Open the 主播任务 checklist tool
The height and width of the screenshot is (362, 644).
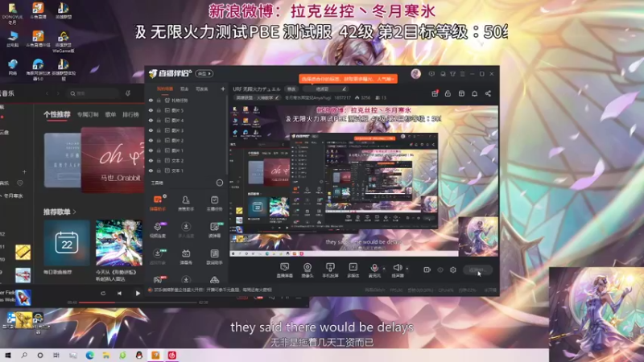214,203
